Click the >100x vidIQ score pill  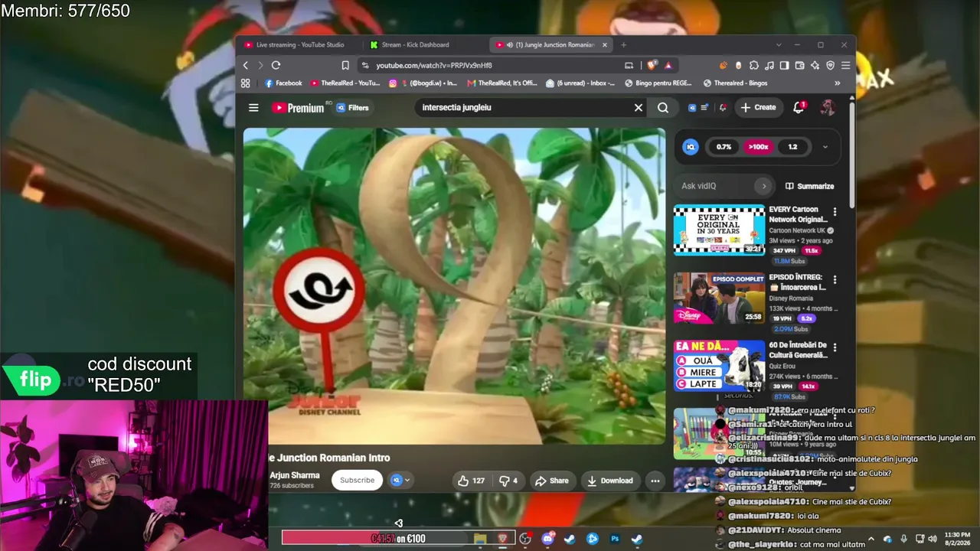(x=758, y=147)
